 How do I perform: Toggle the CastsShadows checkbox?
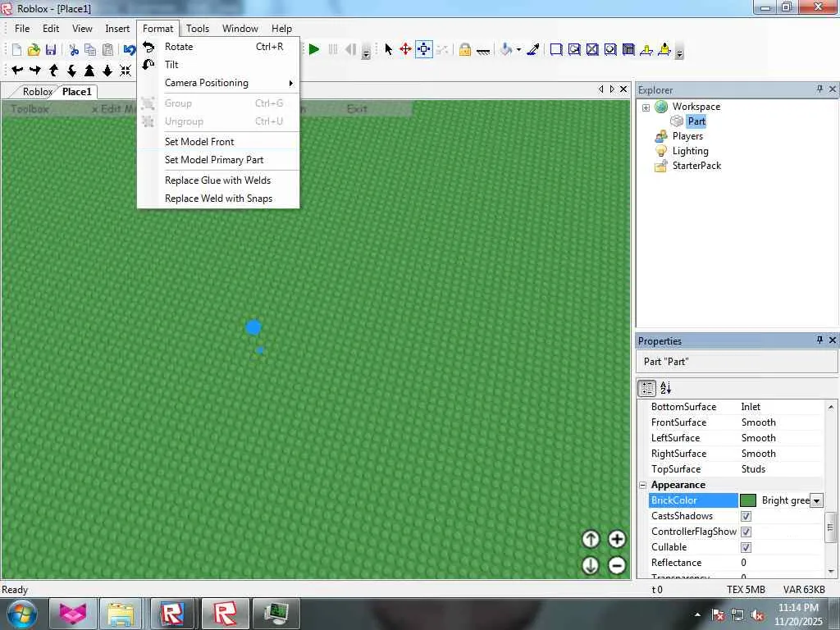click(x=746, y=517)
